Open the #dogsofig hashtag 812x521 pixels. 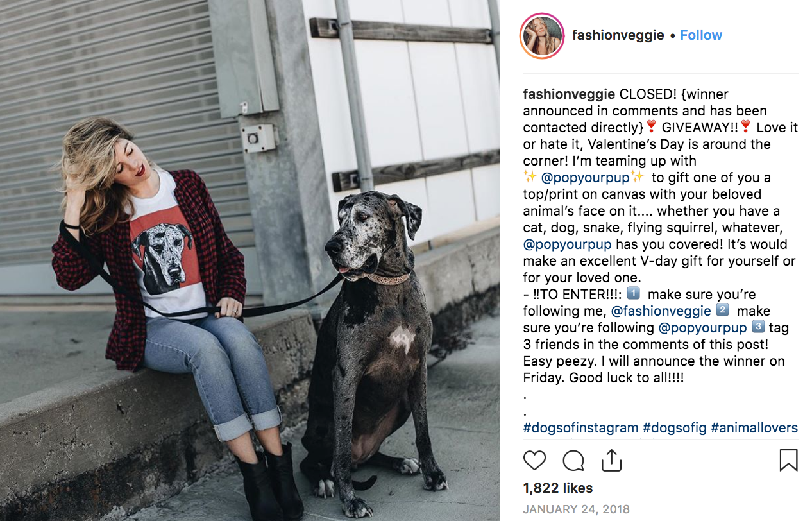[x=674, y=428]
